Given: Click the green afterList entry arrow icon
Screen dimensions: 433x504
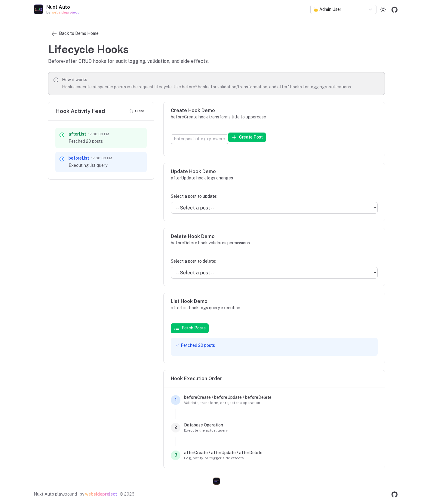Looking at the screenshot, I should point(62,135).
